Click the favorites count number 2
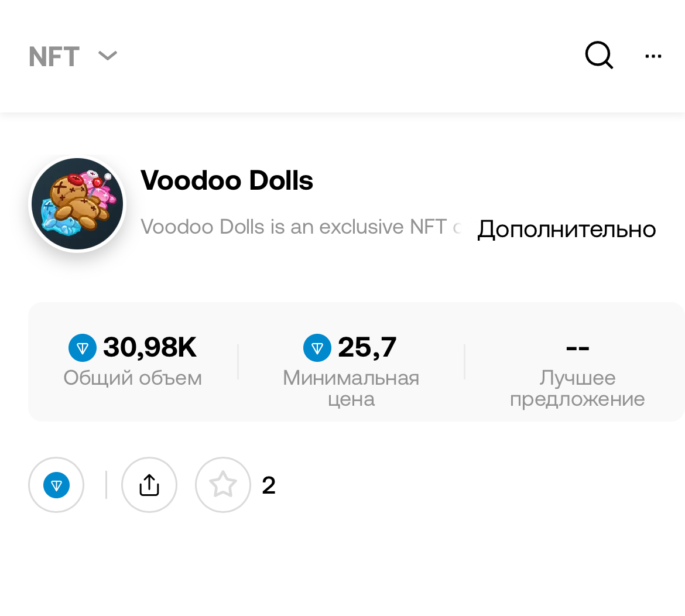 point(269,485)
